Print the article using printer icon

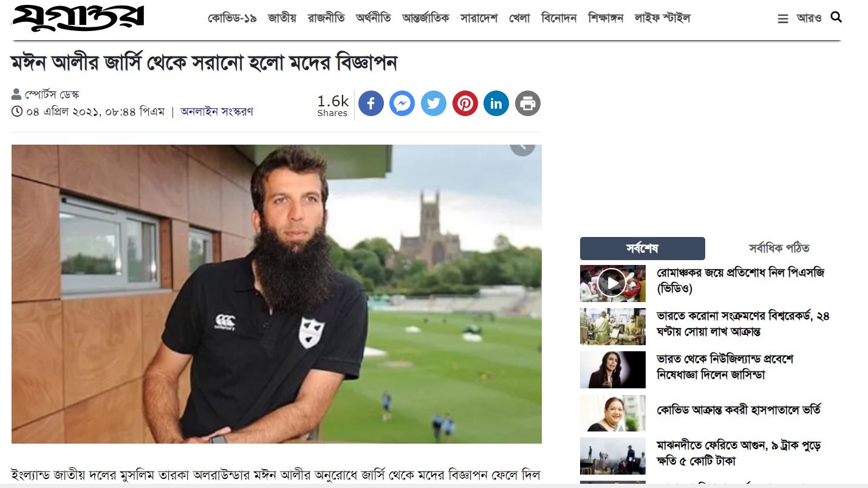[528, 103]
